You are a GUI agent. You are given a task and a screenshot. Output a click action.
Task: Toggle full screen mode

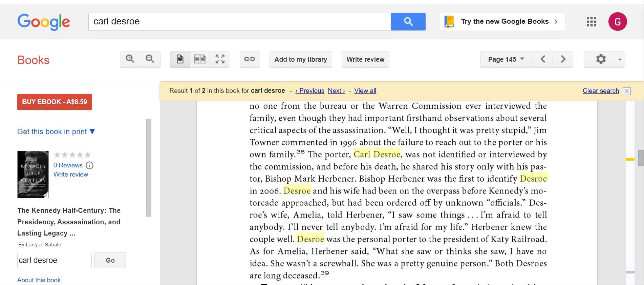[220, 59]
